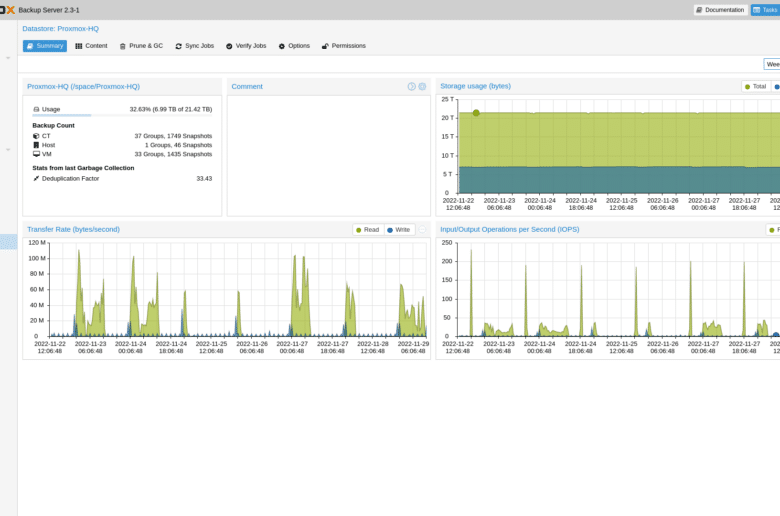Click the Storage usage data point marker

click(476, 113)
